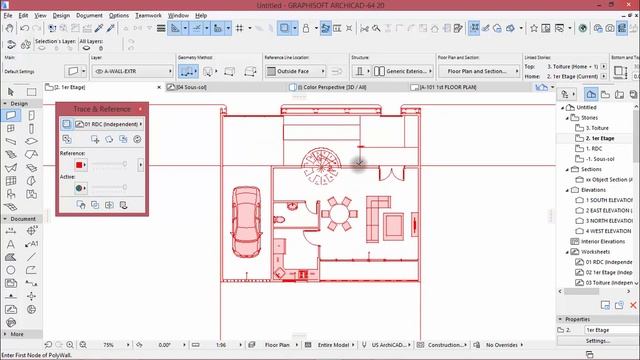
Task: Click the Undo icon in toolbar
Action: click(x=24, y=28)
